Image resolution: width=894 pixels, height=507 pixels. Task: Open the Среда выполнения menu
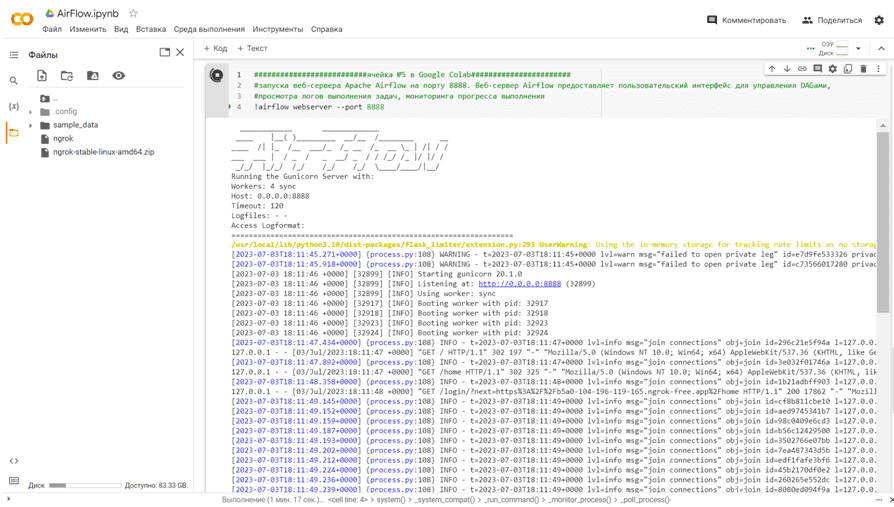[x=209, y=29]
